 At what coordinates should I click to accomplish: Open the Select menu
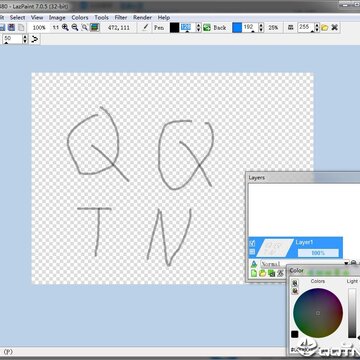[17, 17]
